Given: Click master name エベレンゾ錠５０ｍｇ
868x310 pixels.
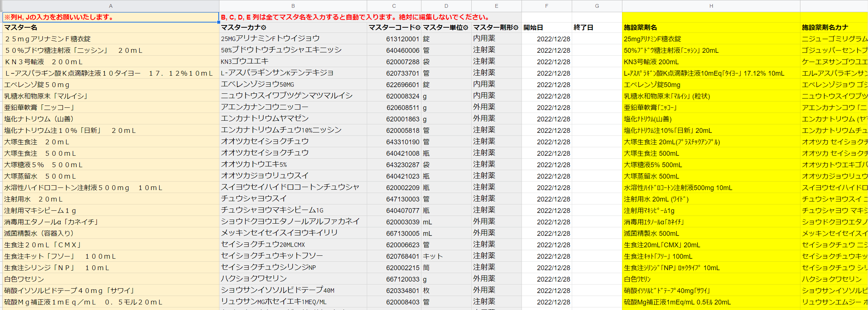Looking at the screenshot, I should click(x=37, y=85).
